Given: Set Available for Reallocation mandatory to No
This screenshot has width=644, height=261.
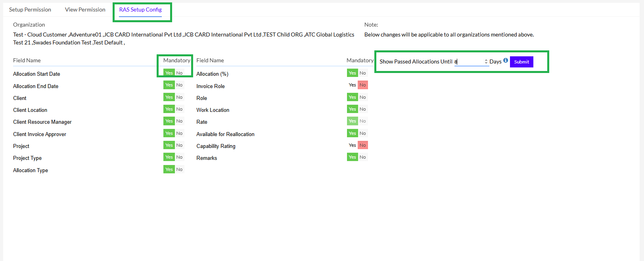Looking at the screenshot, I should (x=363, y=133).
